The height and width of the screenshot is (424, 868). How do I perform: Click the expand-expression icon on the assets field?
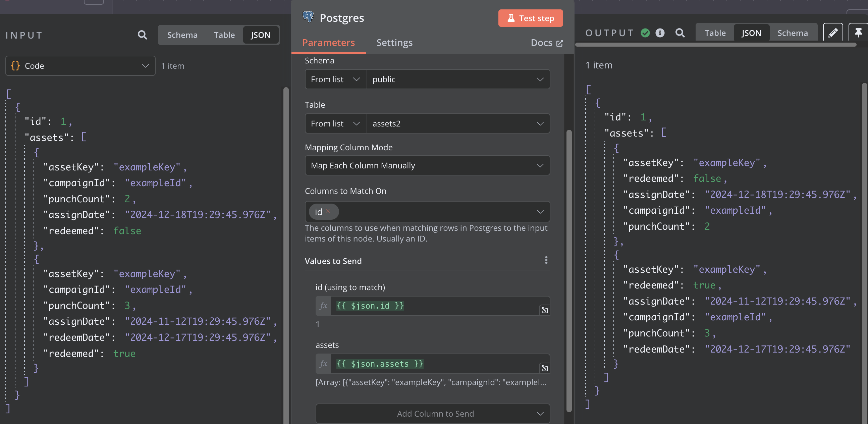545,368
